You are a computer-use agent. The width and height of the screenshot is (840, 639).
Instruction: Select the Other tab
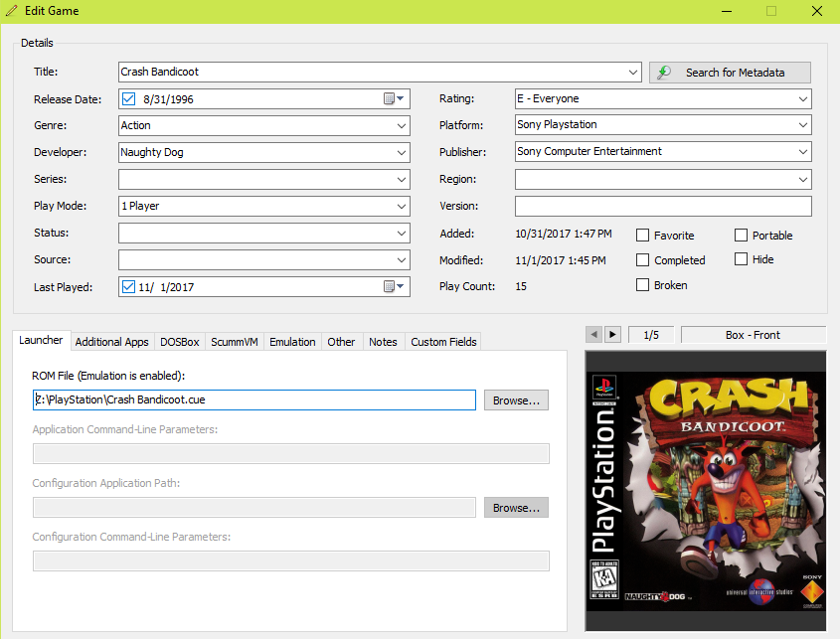click(341, 342)
